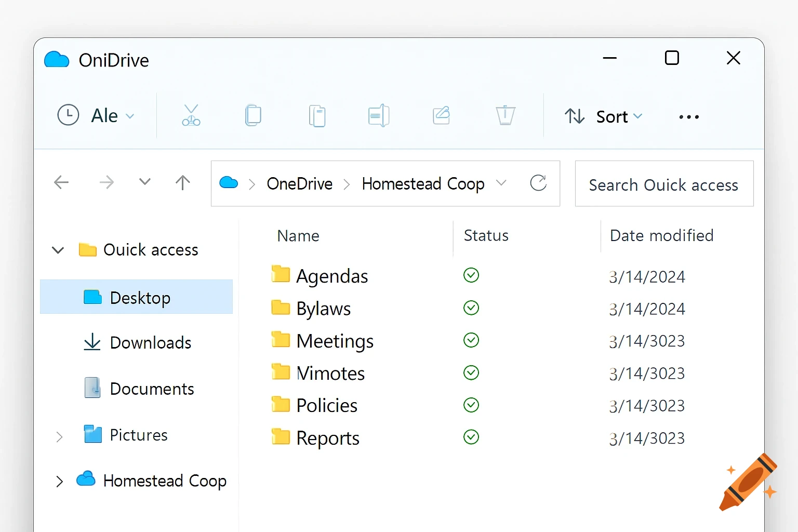Click sync status check for Meetings
The width and height of the screenshot is (798, 532).
[471, 340]
